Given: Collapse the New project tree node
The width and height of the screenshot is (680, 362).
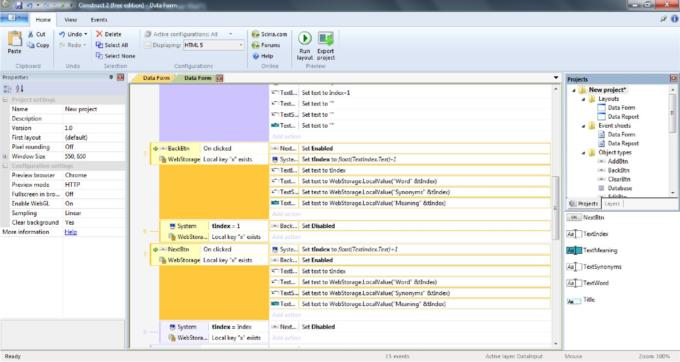Looking at the screenshot, I should point(574,90).
